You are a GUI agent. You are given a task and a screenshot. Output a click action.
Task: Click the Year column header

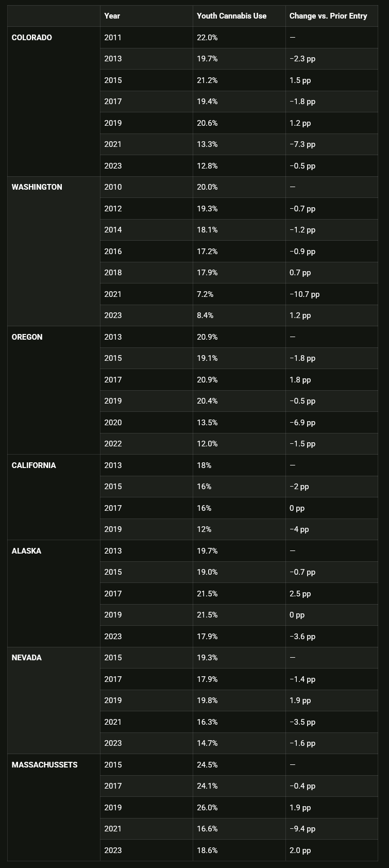[x=112, y=16]
